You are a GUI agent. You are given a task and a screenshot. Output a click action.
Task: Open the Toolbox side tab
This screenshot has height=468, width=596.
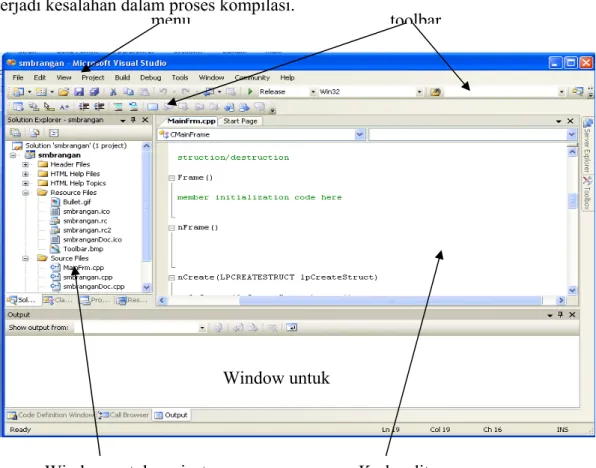[x=587, y=193]
